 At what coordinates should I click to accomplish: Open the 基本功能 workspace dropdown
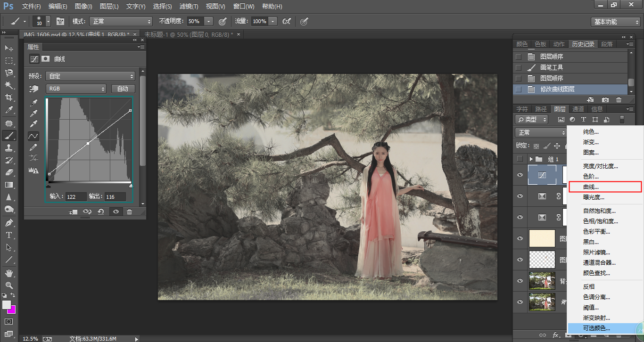click(x=616, y=22)
